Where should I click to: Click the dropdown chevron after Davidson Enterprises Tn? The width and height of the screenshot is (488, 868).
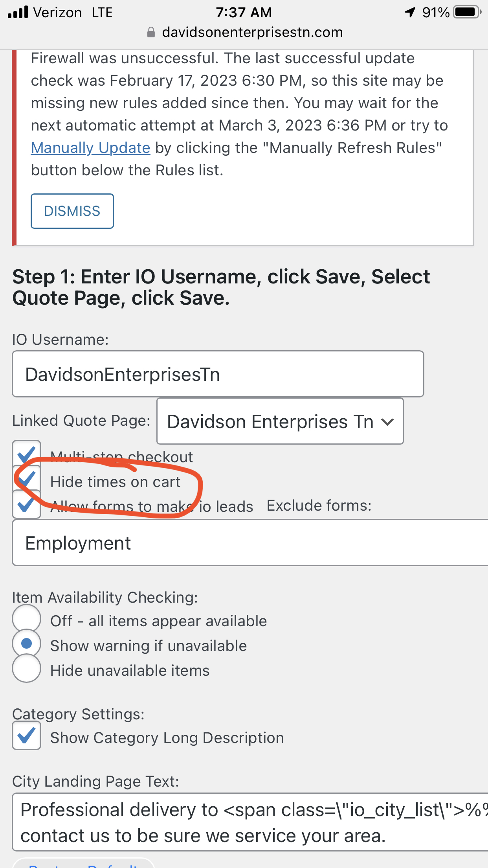(387, 422)
